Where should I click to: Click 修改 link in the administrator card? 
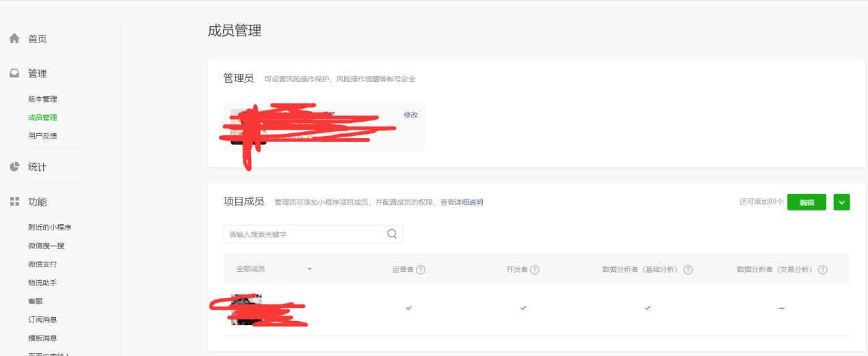[410, 115]
